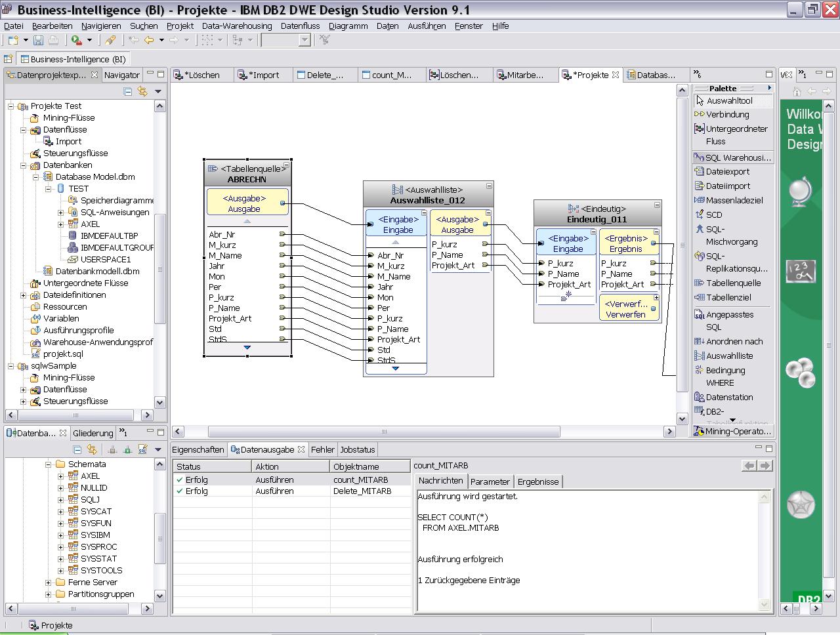Click the Save icon in the toolbar
Viewport: 840px width, 635px height.
(39, 41)
